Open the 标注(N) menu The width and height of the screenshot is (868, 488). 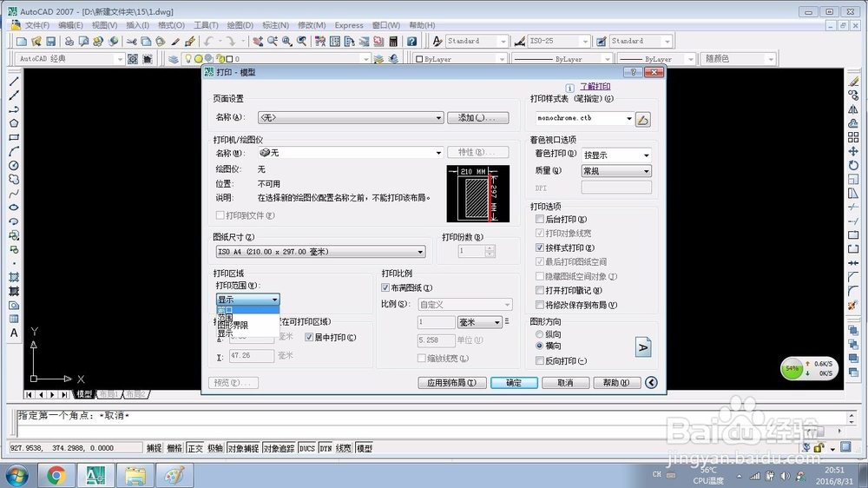[275, 25]
